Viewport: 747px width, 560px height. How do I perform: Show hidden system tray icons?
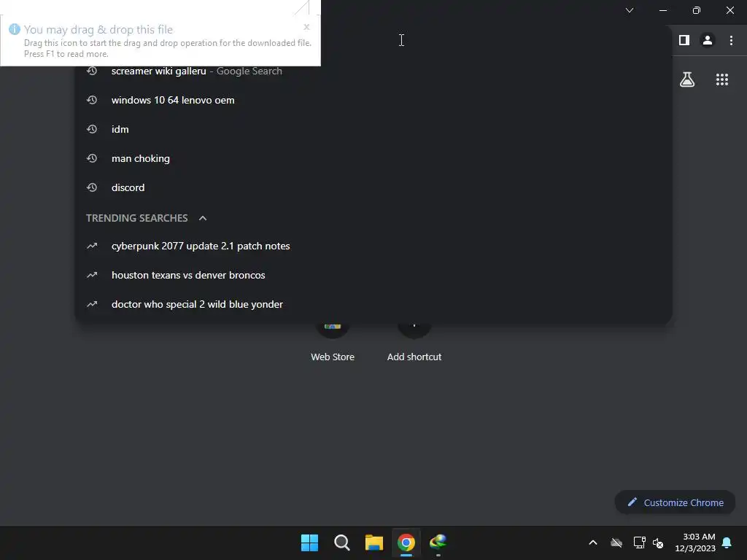592,542
